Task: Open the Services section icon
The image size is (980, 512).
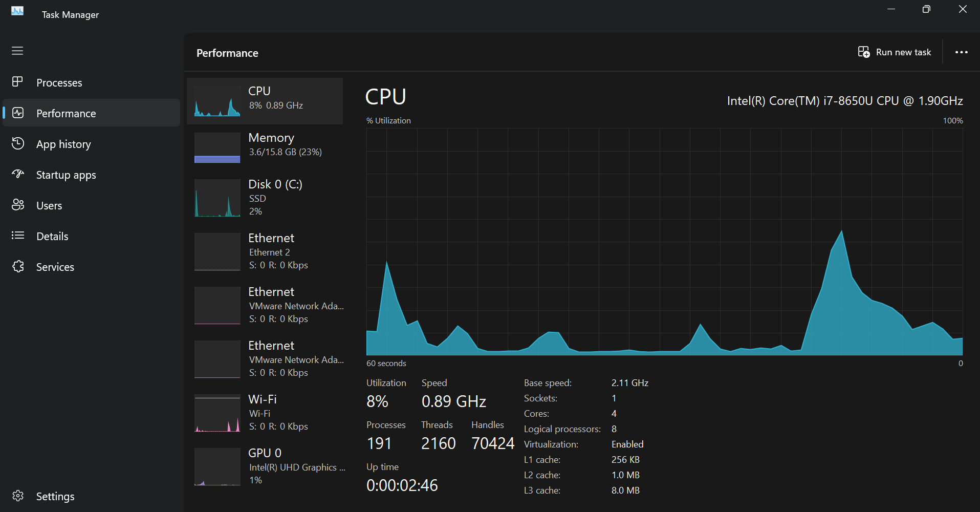Action: pyautogui.click(x=18, y=266)
